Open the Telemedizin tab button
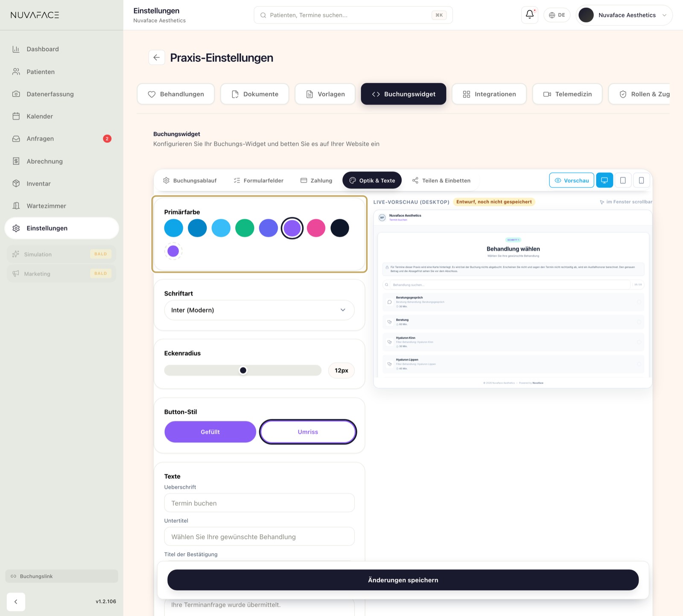This screenshot has height=616, width=683. tap(567, 94)
